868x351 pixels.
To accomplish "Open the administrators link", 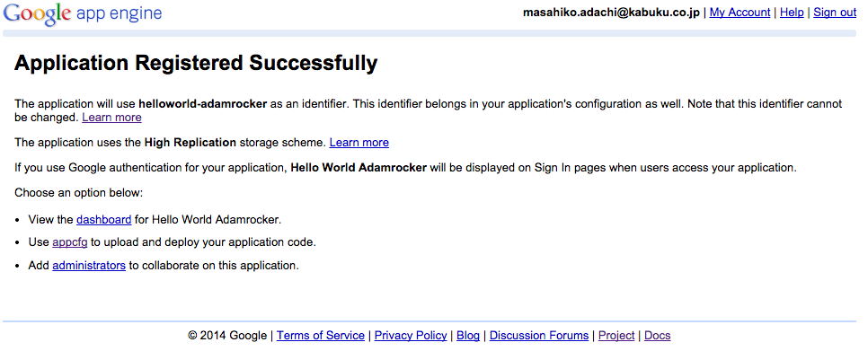I will 89,266.
